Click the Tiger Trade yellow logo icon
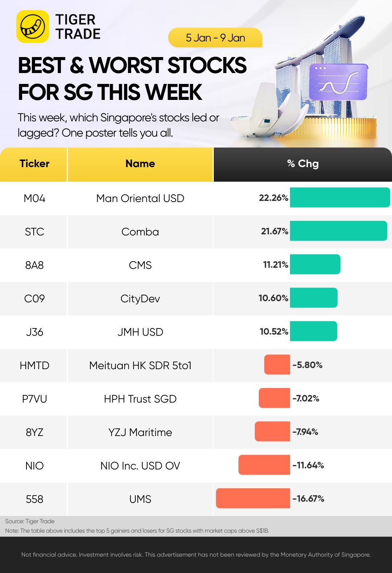The image size is (392, 573). click(x=33, y=27)
